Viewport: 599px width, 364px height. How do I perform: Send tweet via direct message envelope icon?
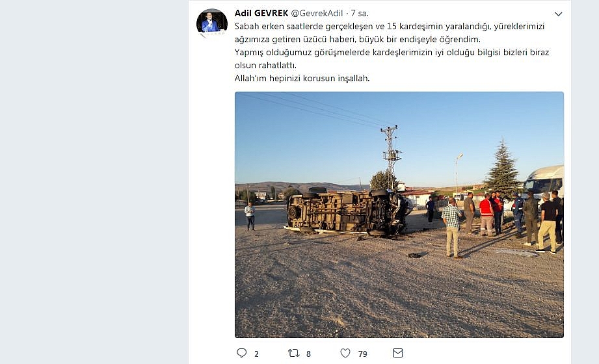pos(397,353)
